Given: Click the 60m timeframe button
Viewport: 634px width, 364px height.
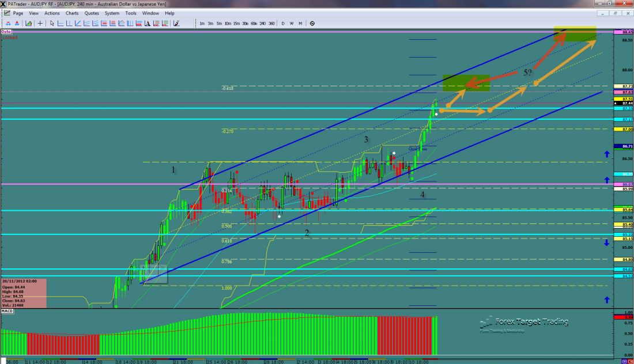Looking at the screenshot, I should 254,24.
